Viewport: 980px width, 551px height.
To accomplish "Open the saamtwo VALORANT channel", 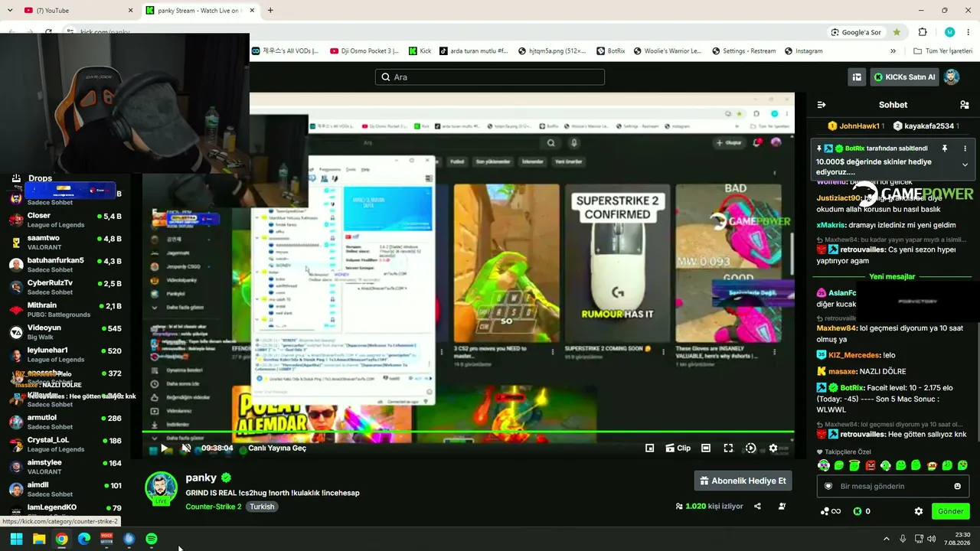I will click(65, 243).
